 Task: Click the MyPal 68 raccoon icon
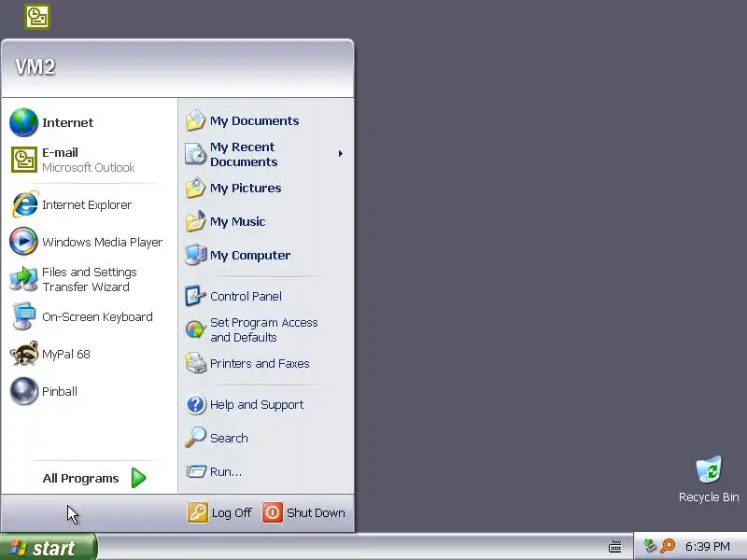click(24, 354)
